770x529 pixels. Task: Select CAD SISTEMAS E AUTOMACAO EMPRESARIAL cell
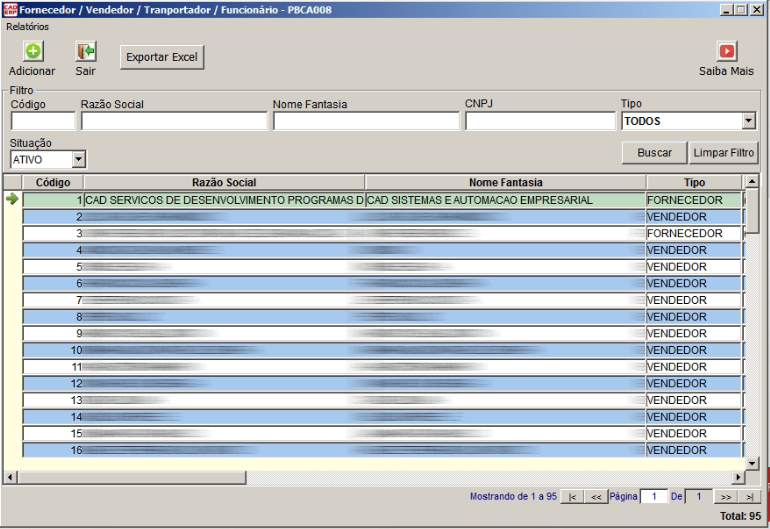pos(505,200)
